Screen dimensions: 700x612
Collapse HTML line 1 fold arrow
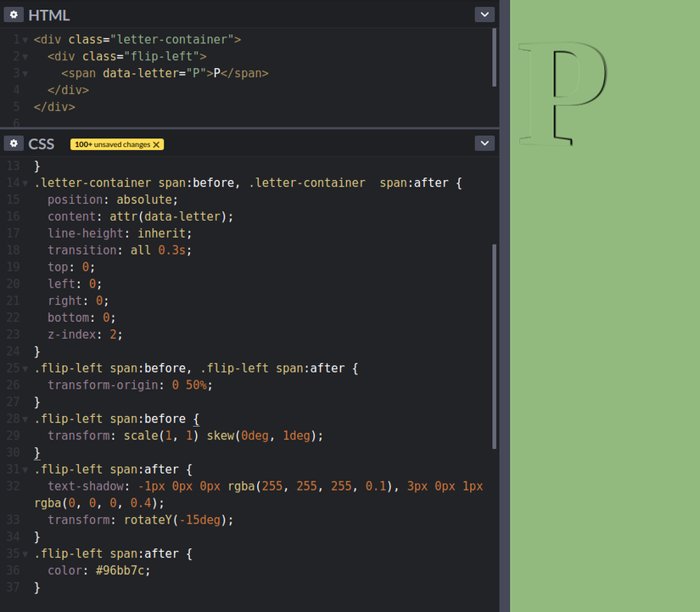coord(25,40)
